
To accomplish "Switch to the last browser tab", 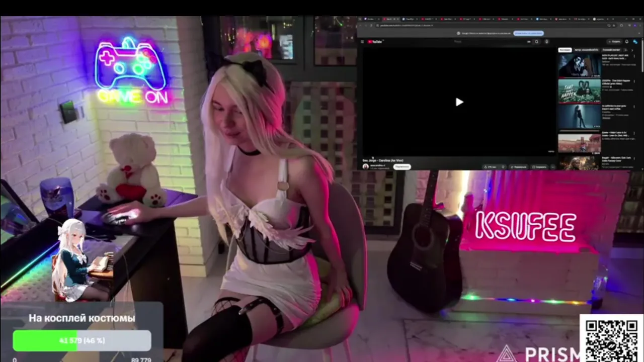I will pos(600,19).
